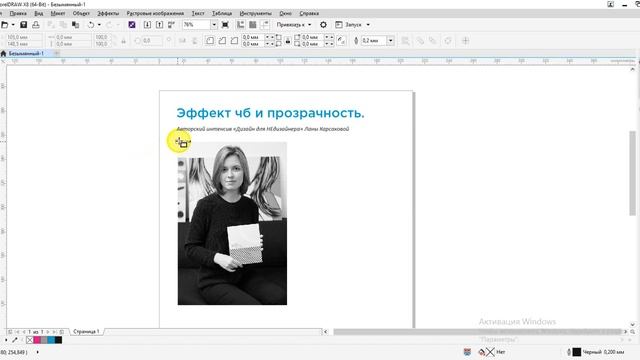This screenshot has width=640, height=360.
Task: Click the Options gear icon
Action: (323, 25)
